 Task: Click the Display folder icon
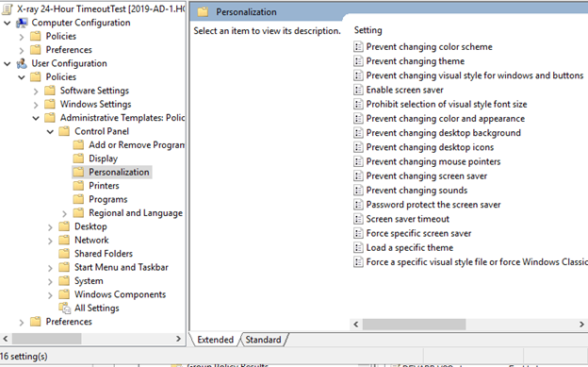click(78, 158)
